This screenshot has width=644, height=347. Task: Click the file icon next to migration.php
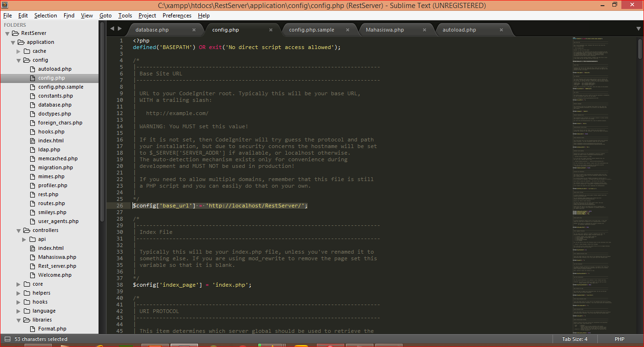pyautogui.click(x=33, y=168)
